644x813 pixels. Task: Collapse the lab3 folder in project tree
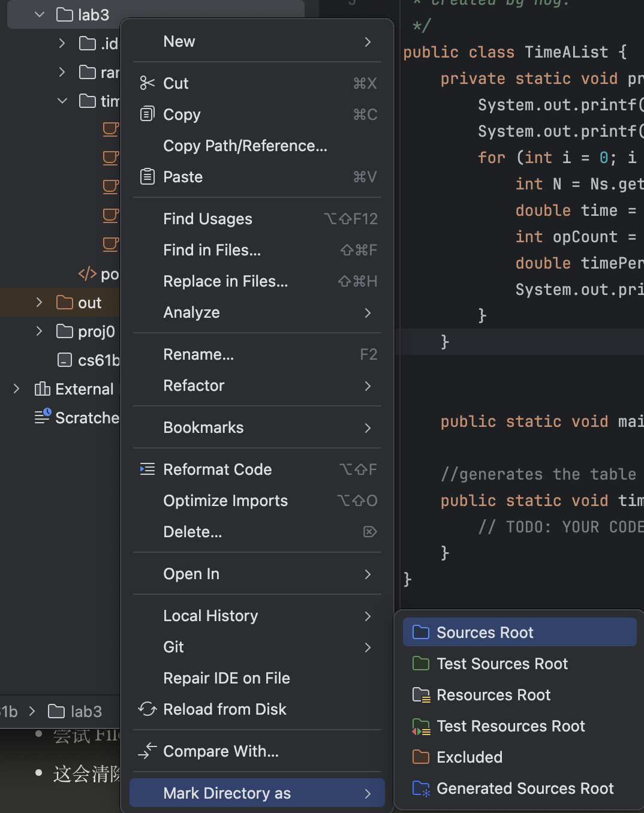40,14
